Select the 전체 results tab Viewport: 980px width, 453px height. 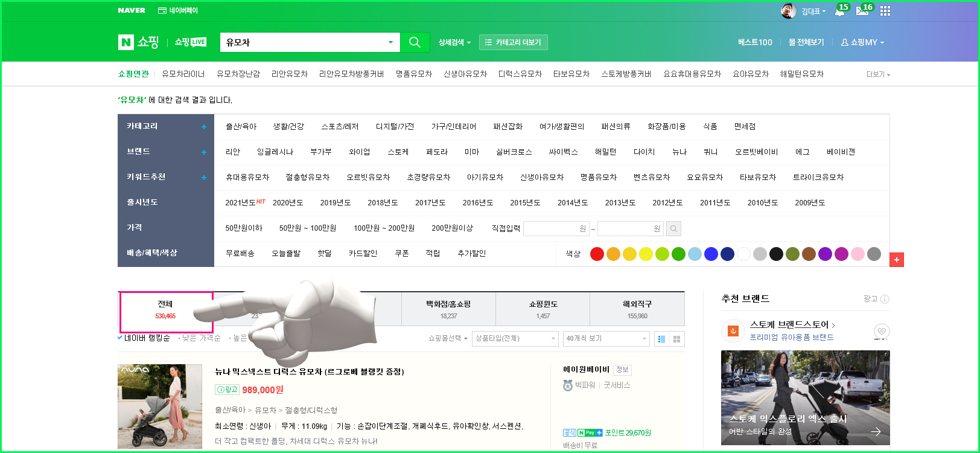tap(166, 310)
